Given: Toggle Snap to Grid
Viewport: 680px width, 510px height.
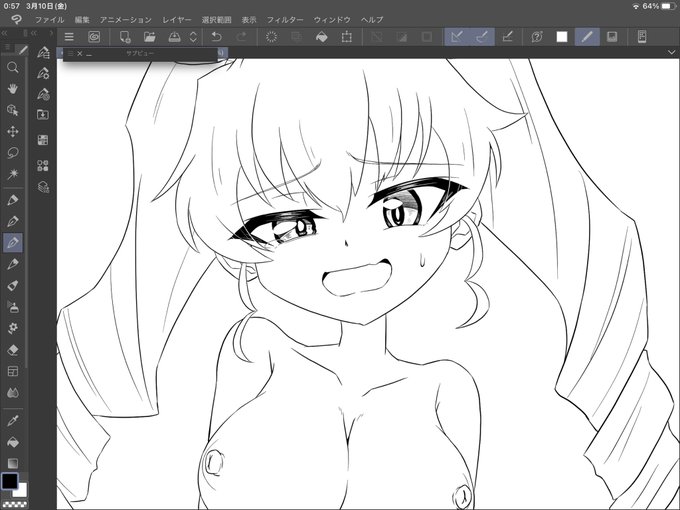Looking at the screenshot, I should click(507, 37).
